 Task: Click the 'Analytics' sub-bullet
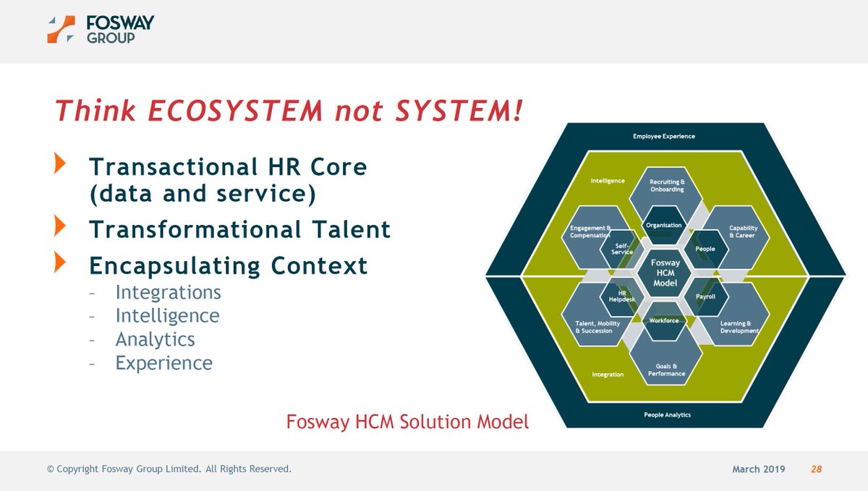click(155, 339)
